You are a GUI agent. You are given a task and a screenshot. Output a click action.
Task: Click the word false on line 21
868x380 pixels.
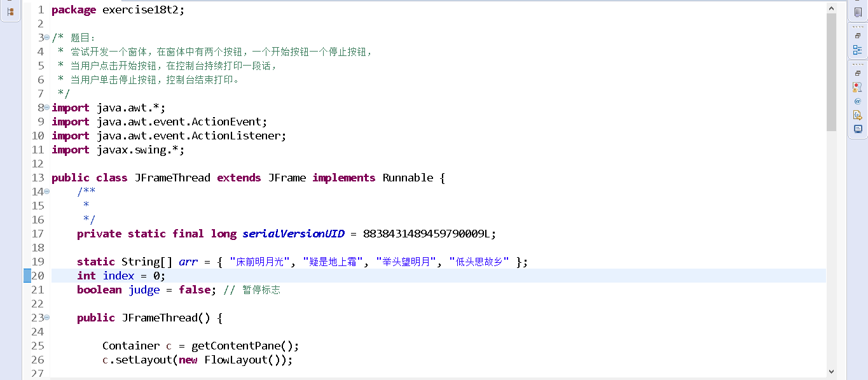(195, 290)
